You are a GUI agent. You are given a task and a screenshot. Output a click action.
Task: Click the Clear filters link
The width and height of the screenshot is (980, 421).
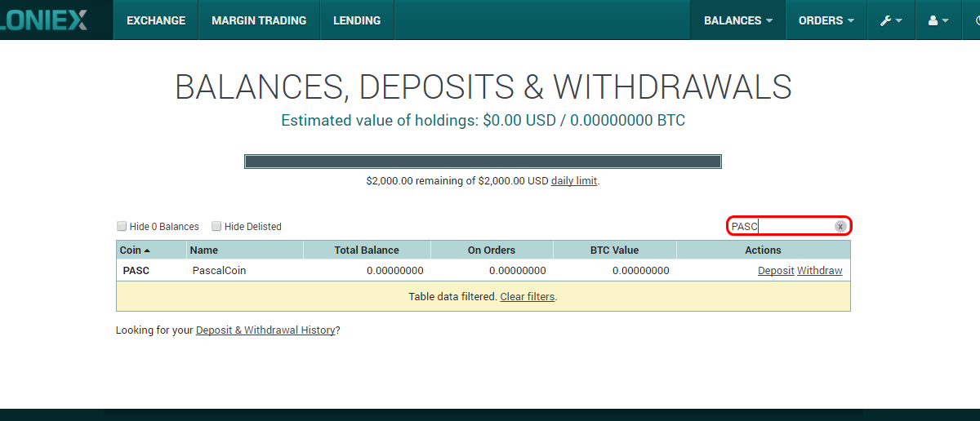coord(527,297)
